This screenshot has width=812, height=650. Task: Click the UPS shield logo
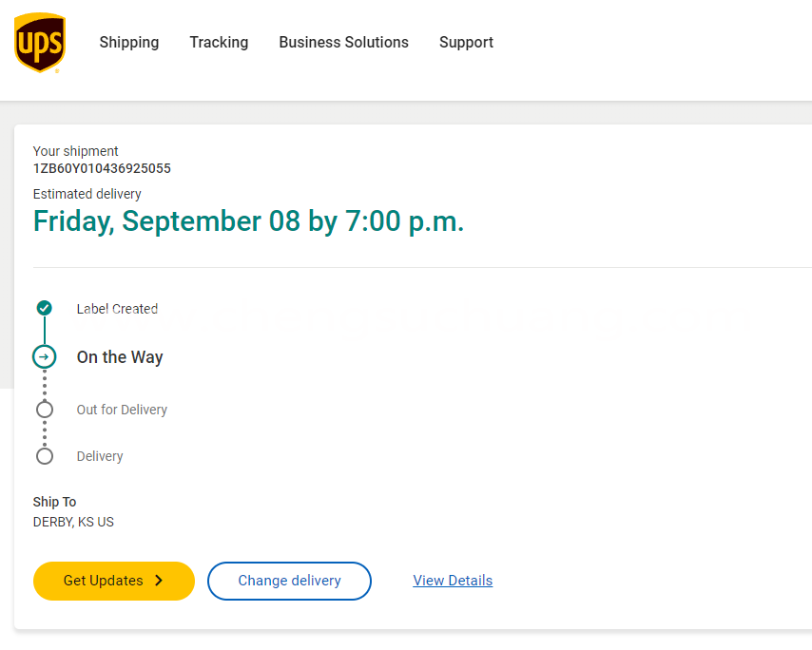[40, 43]
